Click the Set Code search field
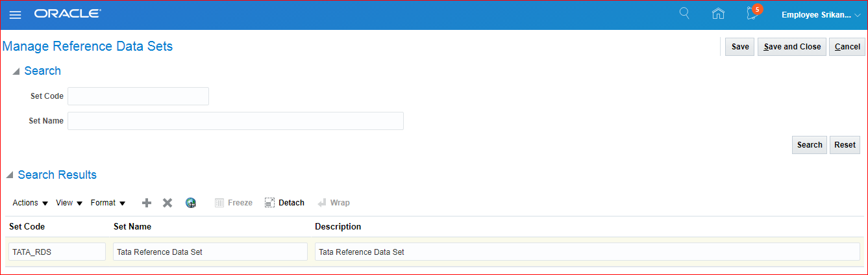This screenshot has width=868, height=275. [138, 96]
